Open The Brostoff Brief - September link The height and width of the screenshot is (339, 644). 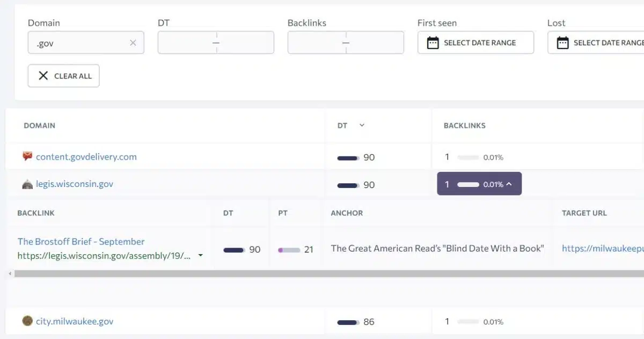point(81,242)
